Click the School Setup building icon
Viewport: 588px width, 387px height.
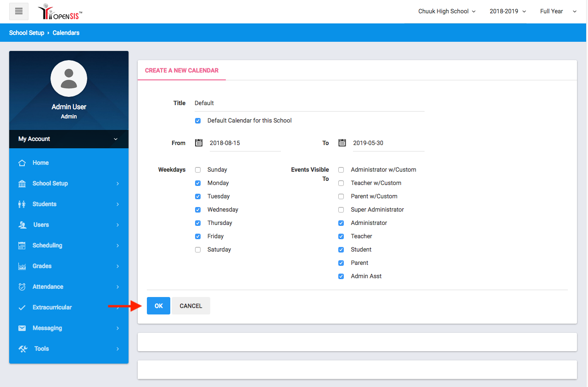[x=22, y=184]
